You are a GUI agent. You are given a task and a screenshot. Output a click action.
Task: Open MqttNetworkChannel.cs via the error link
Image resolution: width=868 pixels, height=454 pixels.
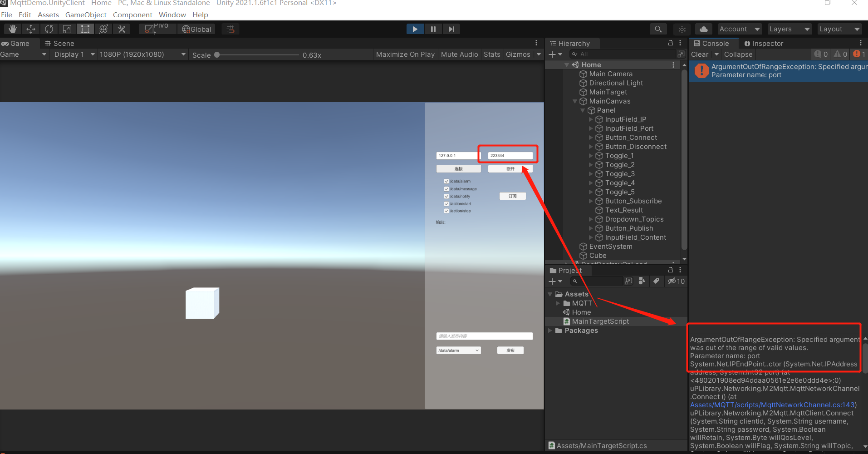[773, 405]
